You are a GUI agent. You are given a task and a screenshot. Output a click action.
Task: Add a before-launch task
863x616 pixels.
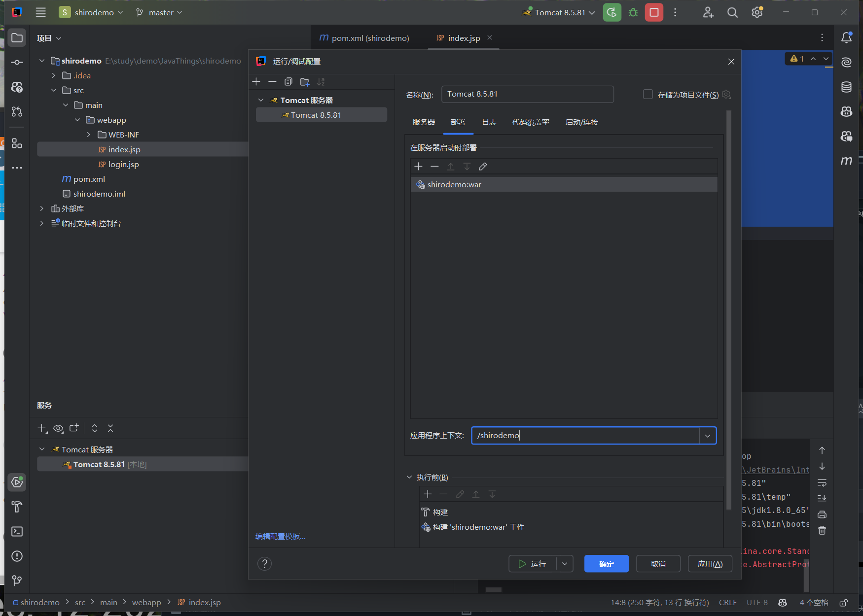[428, 494]
